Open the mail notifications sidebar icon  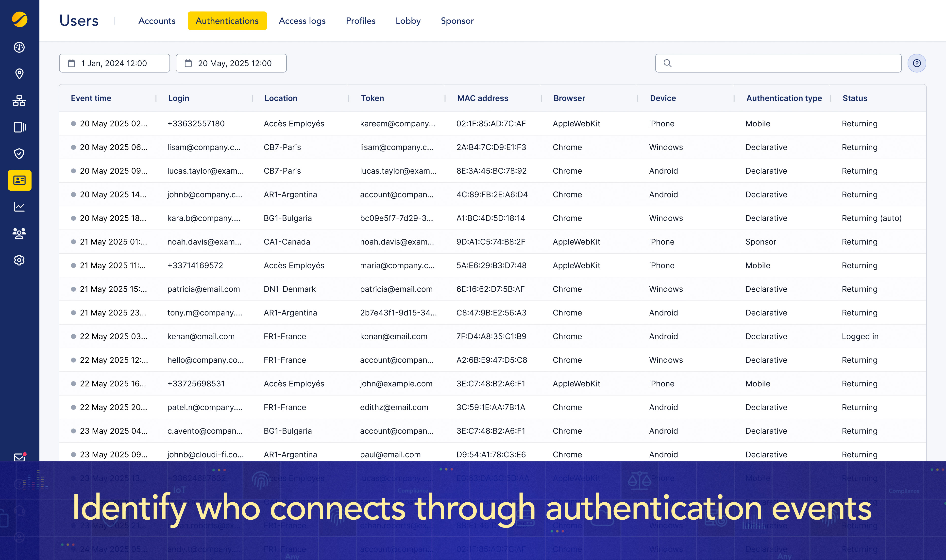19,457
